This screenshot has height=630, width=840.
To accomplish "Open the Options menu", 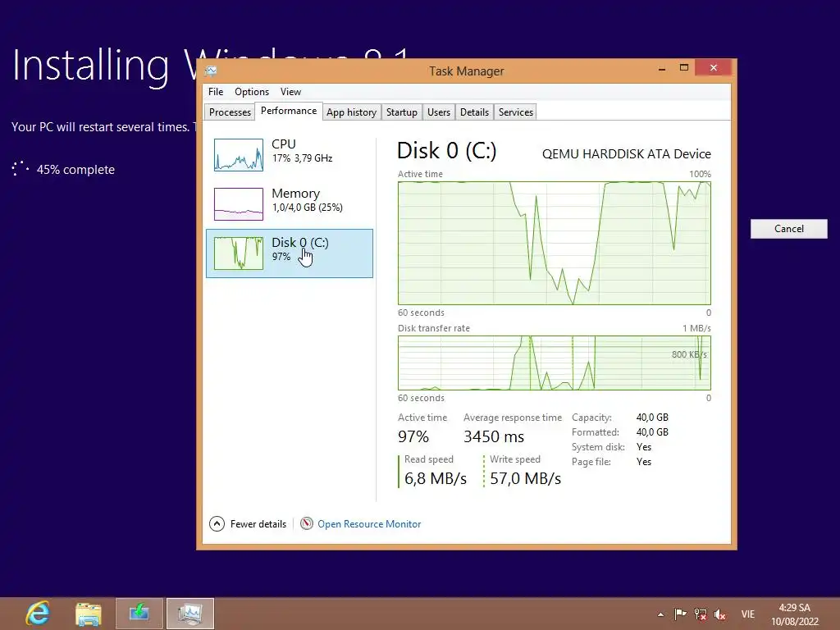I will coord(252,92).
